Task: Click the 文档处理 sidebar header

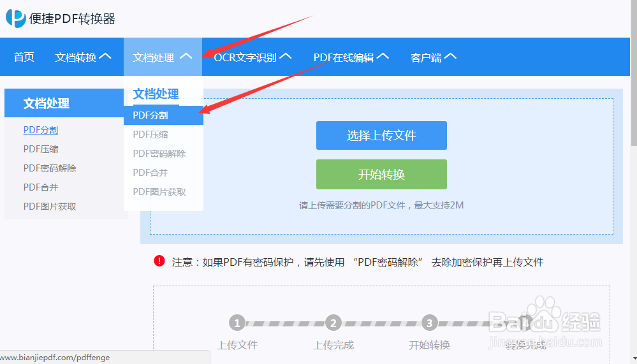Action: [x=64, y=103]
